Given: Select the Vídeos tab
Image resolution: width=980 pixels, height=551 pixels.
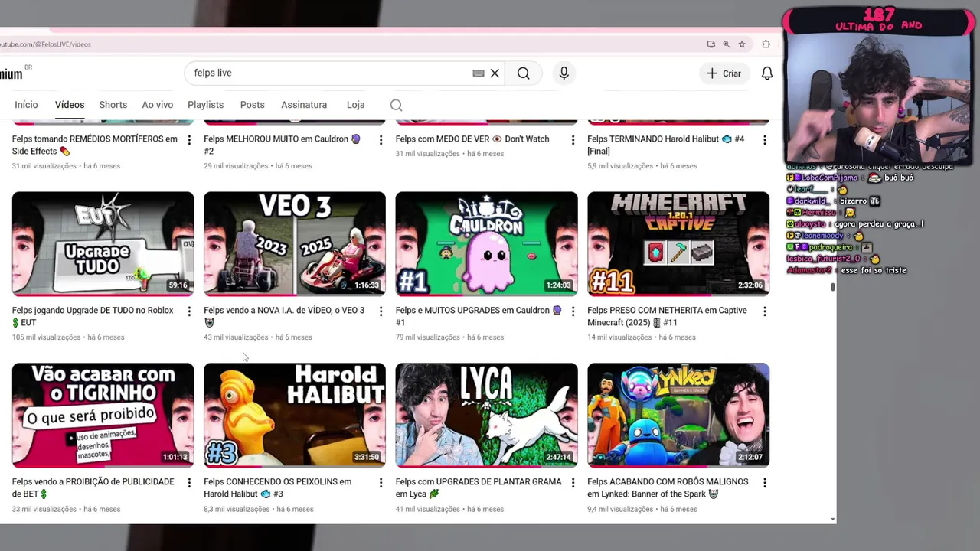Looking at the screenshot, I should point(70,105).
